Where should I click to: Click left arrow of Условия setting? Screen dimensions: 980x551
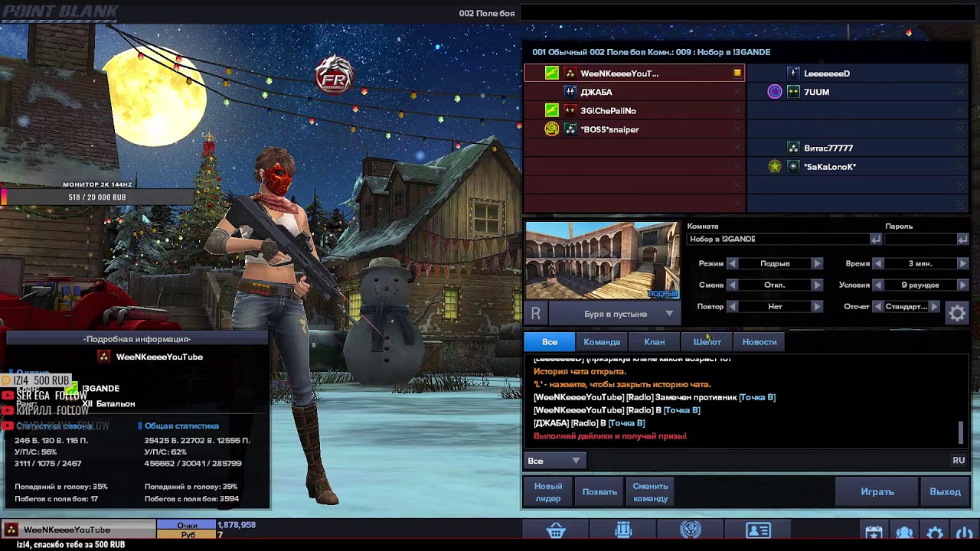878,285
